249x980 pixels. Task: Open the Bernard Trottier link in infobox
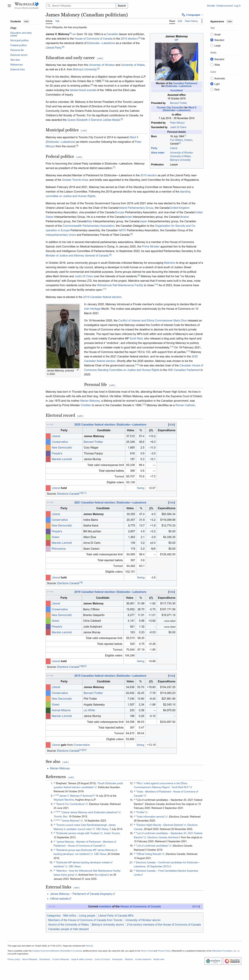pos(178,103)
